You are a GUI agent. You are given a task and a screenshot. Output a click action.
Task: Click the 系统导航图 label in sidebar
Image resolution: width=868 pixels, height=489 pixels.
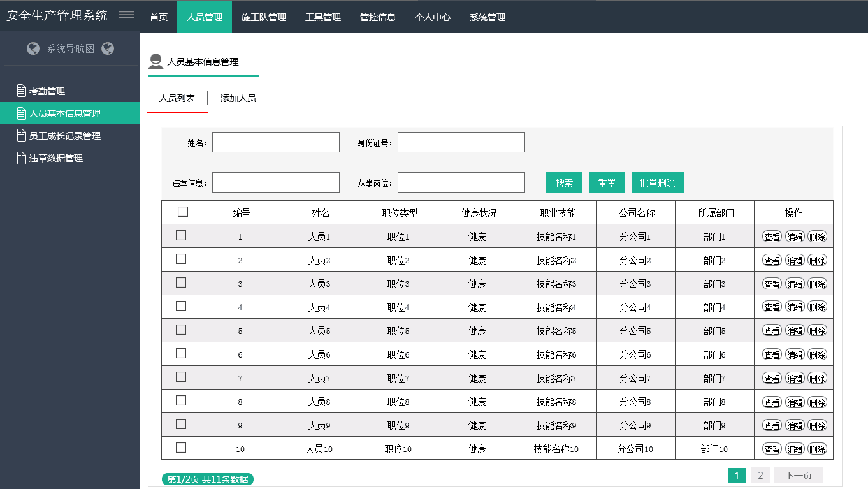coord(71,48)
